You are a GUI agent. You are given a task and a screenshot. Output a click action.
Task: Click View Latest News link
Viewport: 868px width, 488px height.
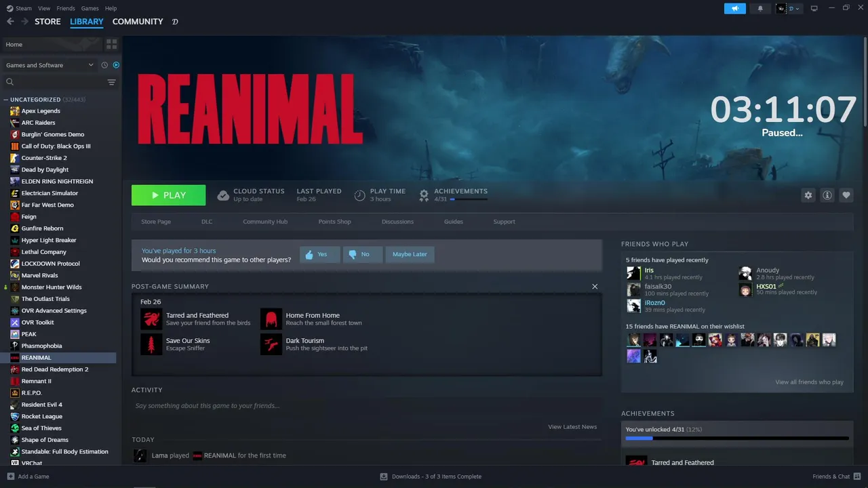[572, 427]
